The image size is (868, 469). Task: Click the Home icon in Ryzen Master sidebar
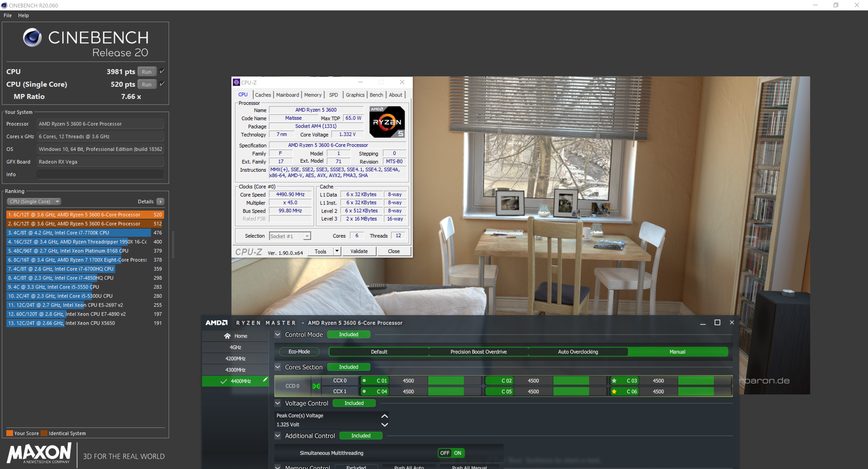click(x=227, y=336)
